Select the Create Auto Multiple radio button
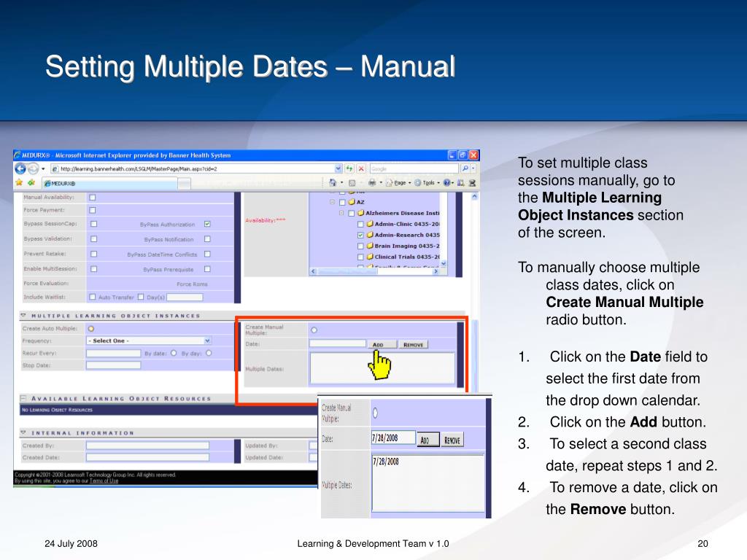The width and height of the screenshot is (747, 560). click(91, 329)
